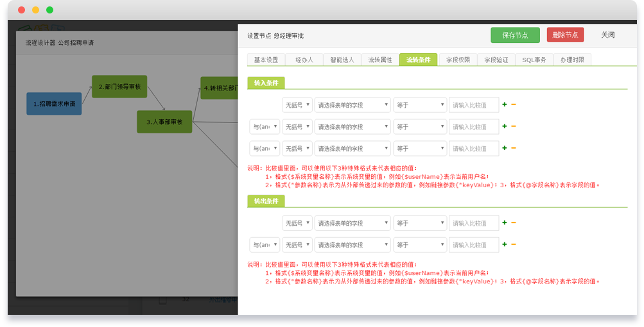Screen dimensions: 644x327
Task: Switch to the 基本设置 tab
Action: tap(266, 60)
